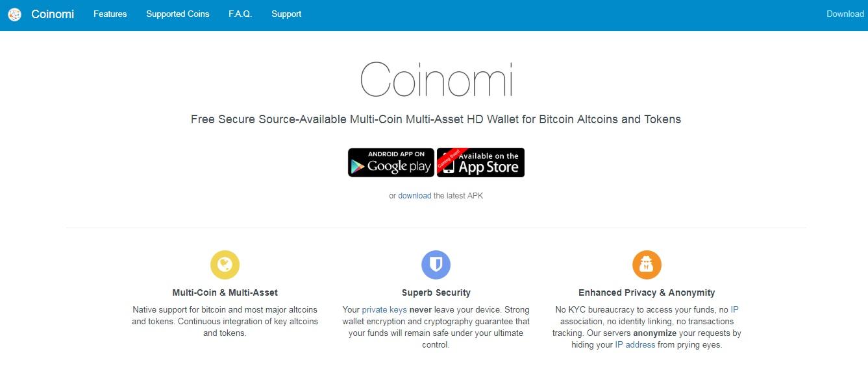Click the Coinomi logo icon in navbar
Screen dimensions: 868x369
click(14, 14)
